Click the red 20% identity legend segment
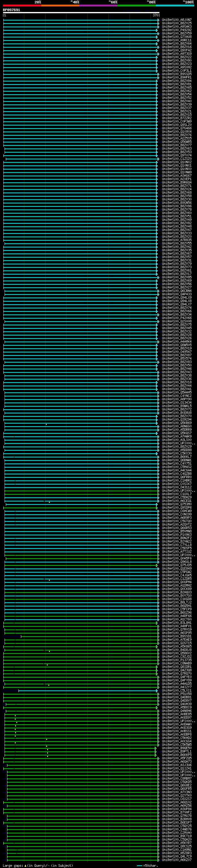 (x=22, y=6)
